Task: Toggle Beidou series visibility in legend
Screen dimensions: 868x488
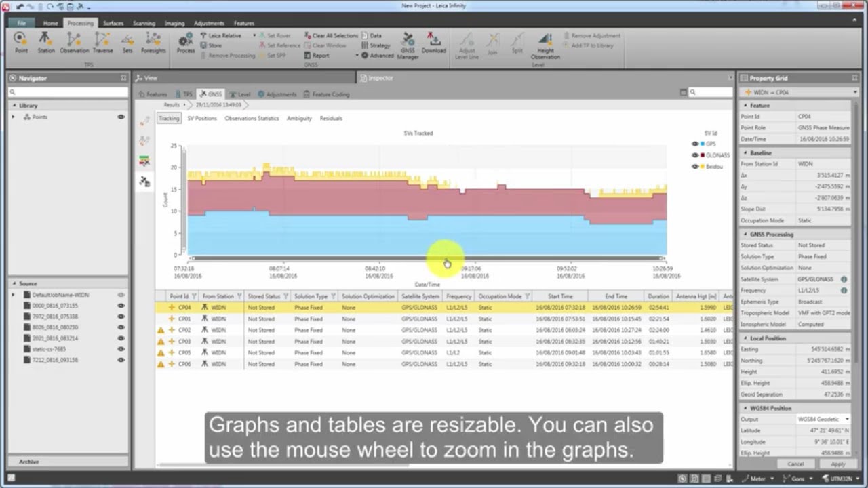Action: click(x=695, y=166)
